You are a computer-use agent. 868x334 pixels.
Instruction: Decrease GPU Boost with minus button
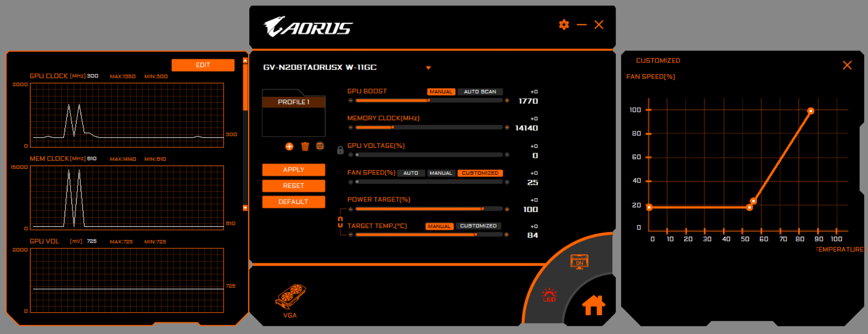pos(351,100)
